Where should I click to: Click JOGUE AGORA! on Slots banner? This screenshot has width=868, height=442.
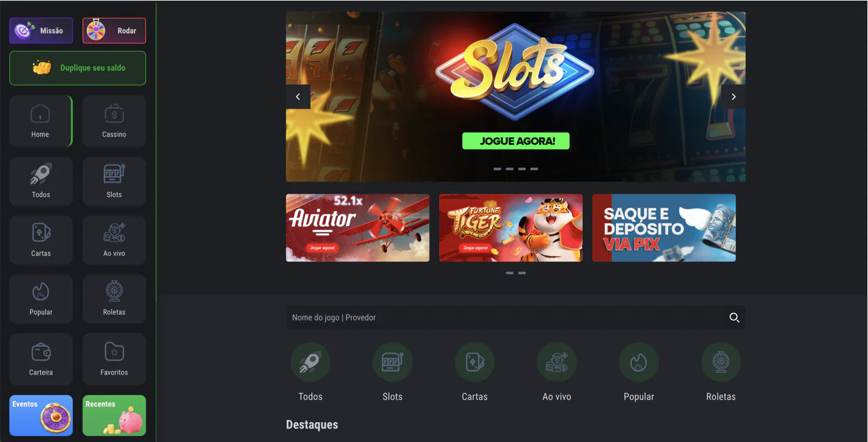[516, 141]
